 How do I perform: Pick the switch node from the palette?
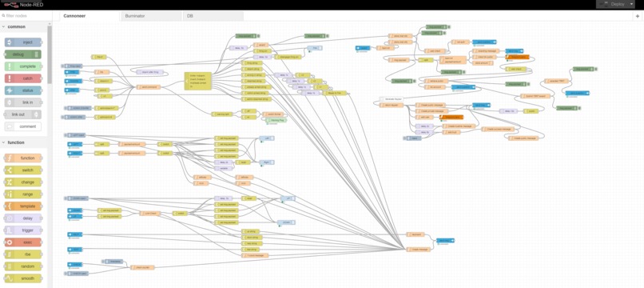tap(23, 170)
